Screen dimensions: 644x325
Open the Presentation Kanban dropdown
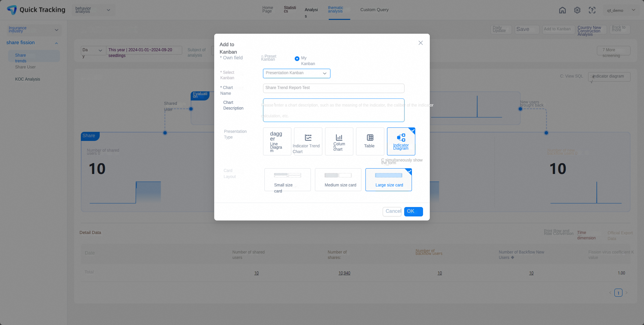point(297,73)
